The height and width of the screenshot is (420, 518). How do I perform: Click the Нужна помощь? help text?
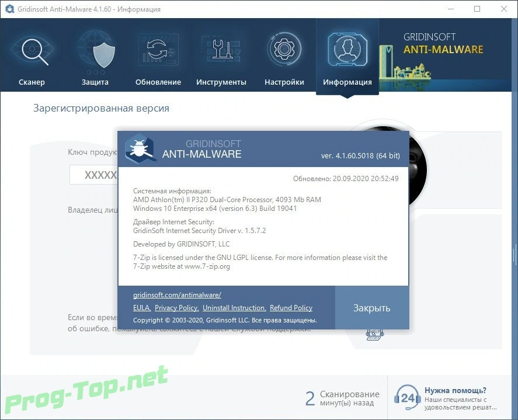coord(456,390)
